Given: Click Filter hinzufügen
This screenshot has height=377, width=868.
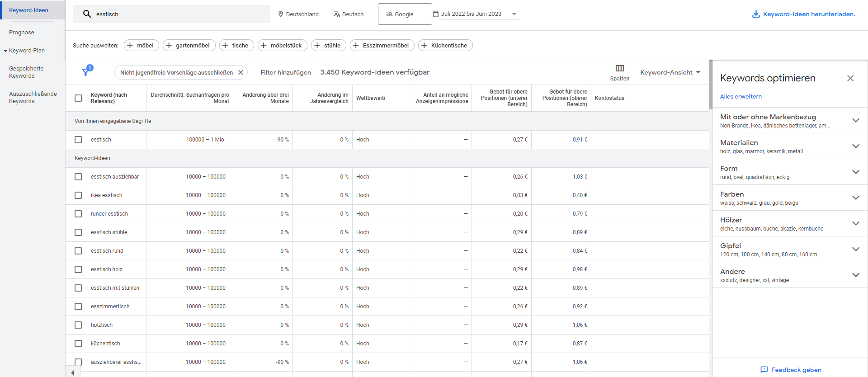Looking at the screenshot, I should click(x=286, y=72).
